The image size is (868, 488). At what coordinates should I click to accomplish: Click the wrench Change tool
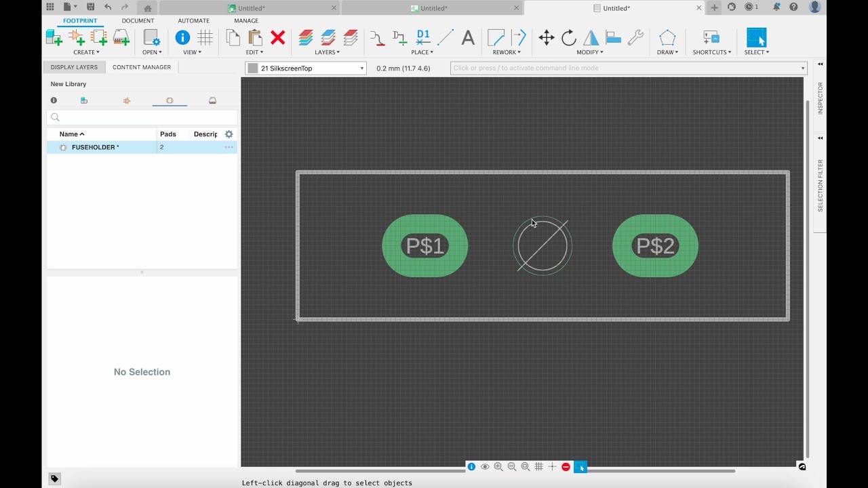pyautogui.click(x=635, y=38)
